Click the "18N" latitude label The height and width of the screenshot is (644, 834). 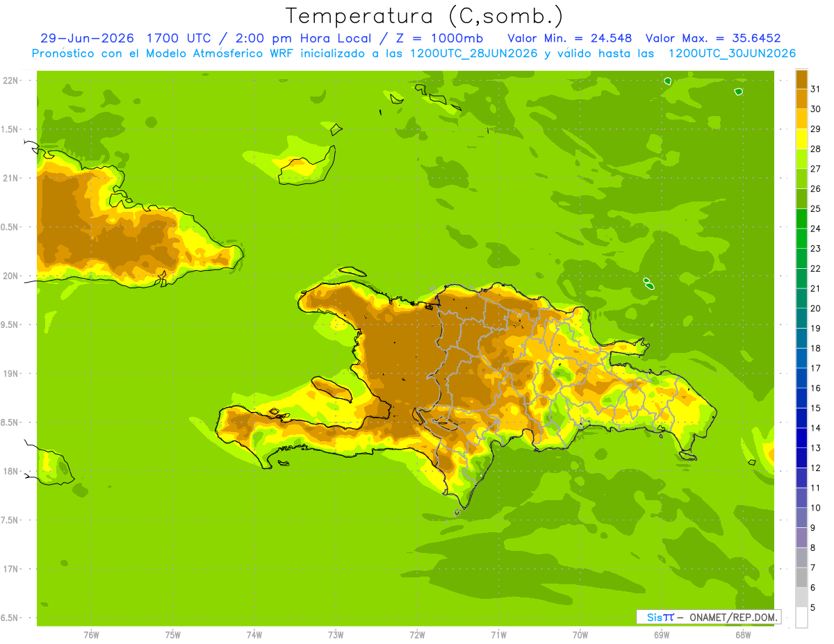(10, 471)
